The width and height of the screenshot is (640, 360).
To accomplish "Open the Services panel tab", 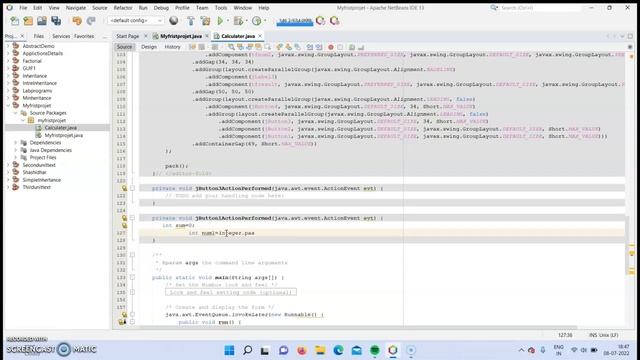I will pos(61,36).
